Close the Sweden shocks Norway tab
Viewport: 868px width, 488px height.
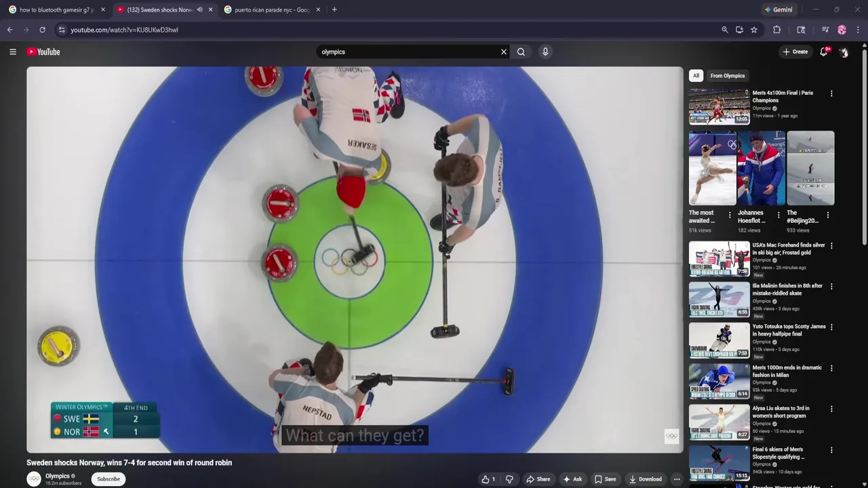[x=210, y=9]
